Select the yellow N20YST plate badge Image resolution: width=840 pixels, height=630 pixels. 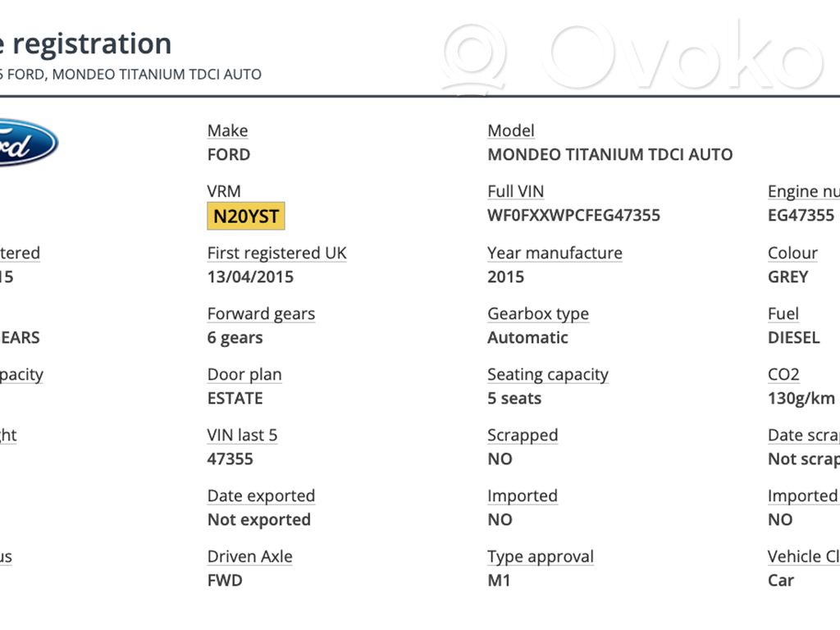coord(246,216)
